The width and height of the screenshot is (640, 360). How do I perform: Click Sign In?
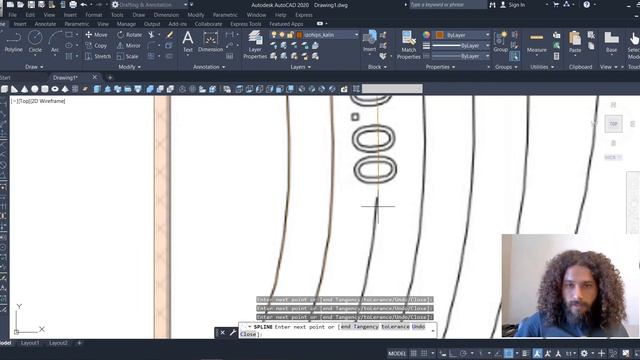(x=516, y=5)
